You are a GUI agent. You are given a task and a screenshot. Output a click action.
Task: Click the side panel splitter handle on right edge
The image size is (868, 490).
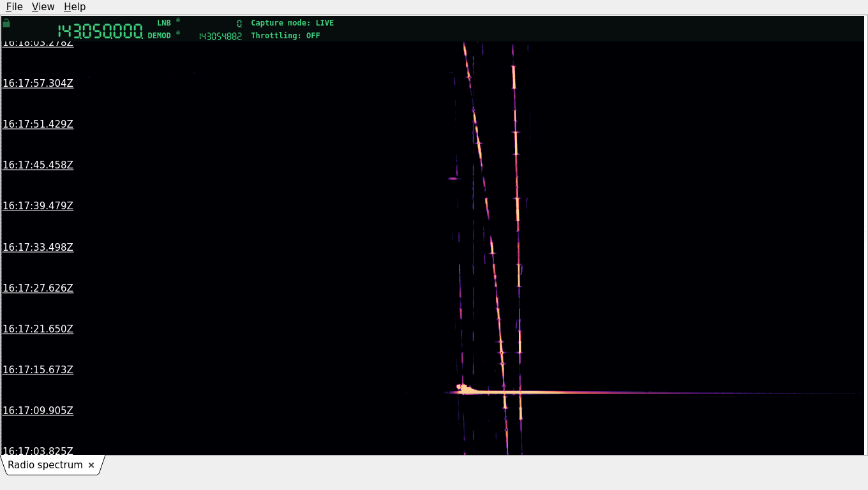point(865,235)
